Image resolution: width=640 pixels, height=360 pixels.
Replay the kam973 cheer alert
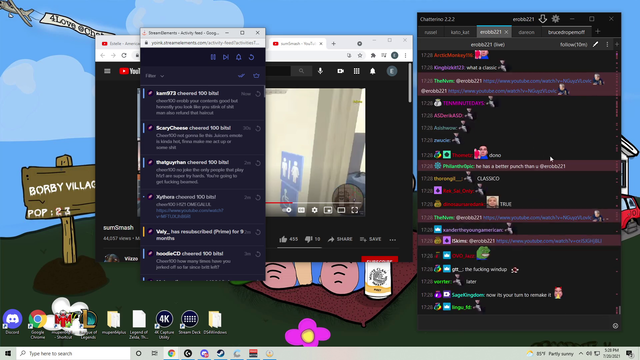pos(258,94)
